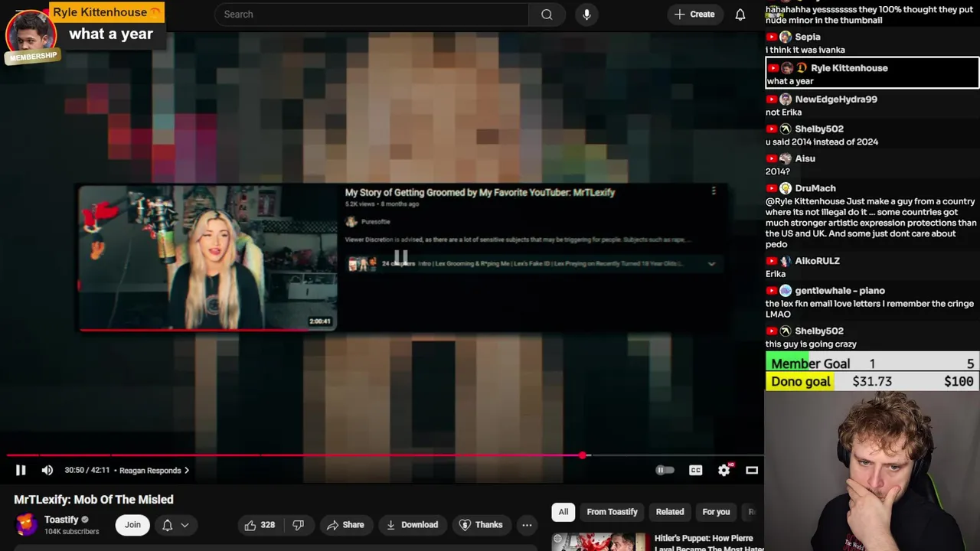Click the 'this guy is going crazy' chat message
The height and width of the screenshot is (551, 980).
point(811,344)
